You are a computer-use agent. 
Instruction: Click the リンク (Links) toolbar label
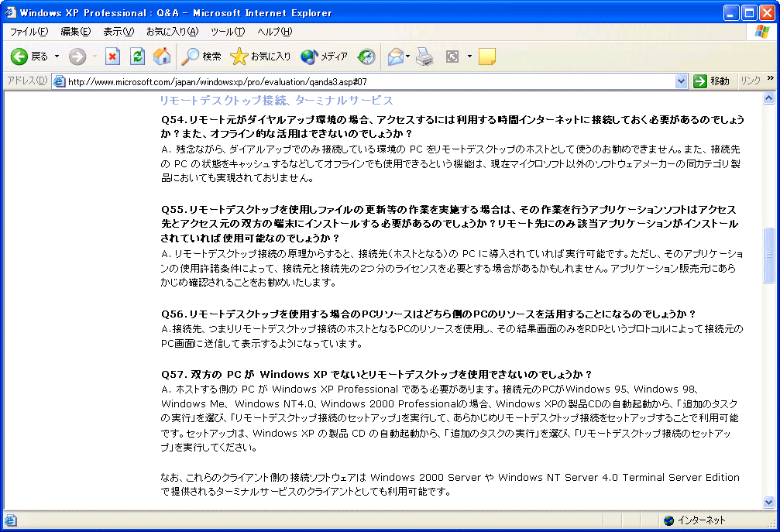[x=750, y=81]
